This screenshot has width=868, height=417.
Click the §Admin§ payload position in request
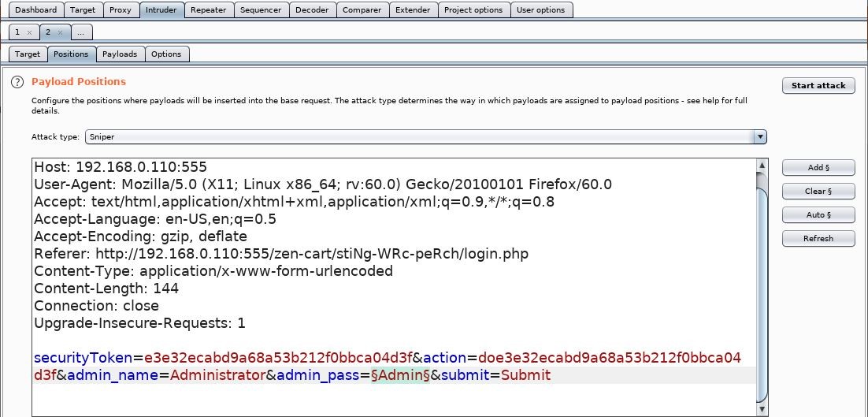400,375
